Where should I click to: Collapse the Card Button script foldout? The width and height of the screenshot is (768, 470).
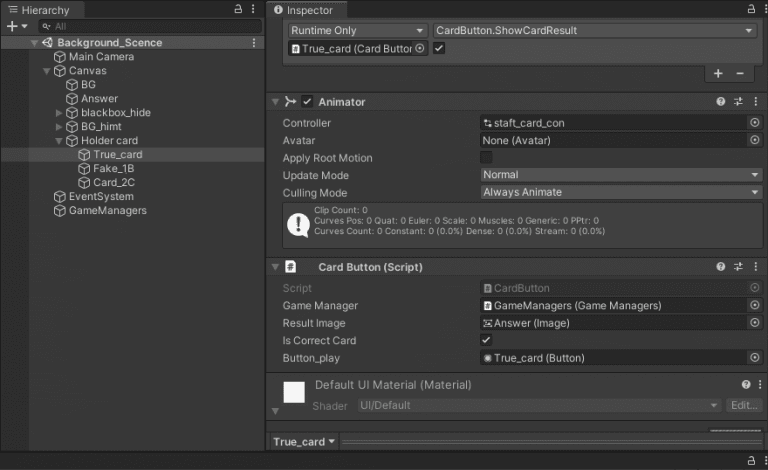point(275,267)
